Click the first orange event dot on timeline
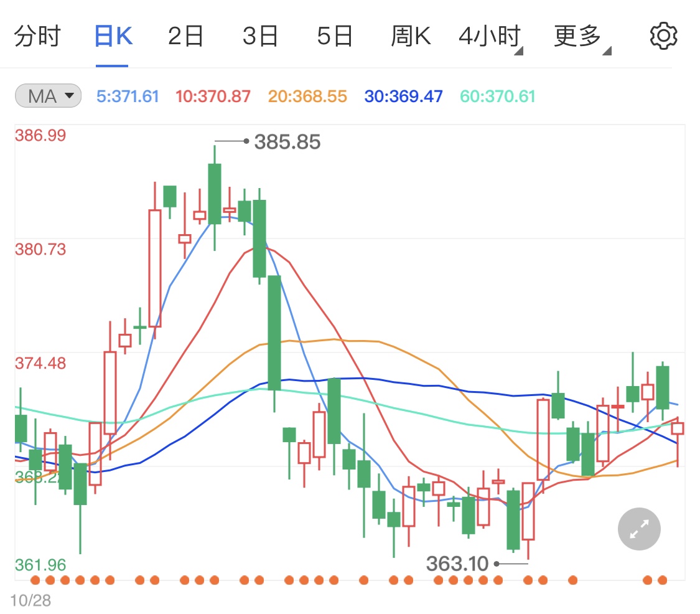700x614 pixels. (35, 580)
